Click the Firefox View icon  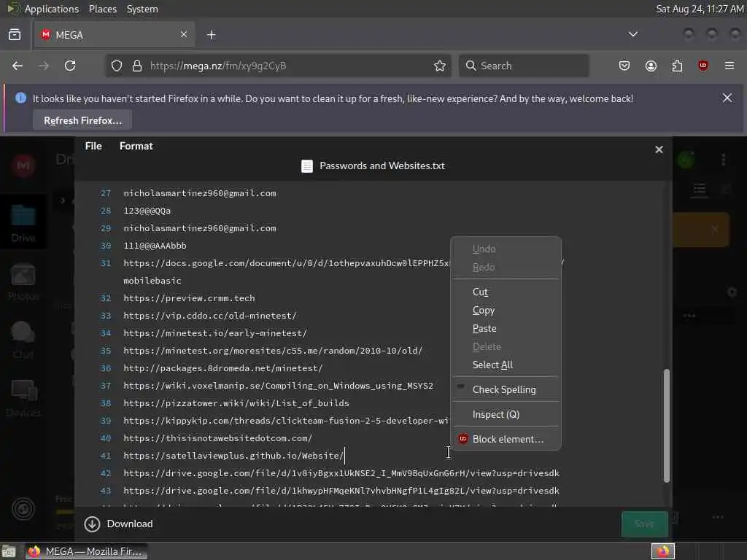coord(15,35)
